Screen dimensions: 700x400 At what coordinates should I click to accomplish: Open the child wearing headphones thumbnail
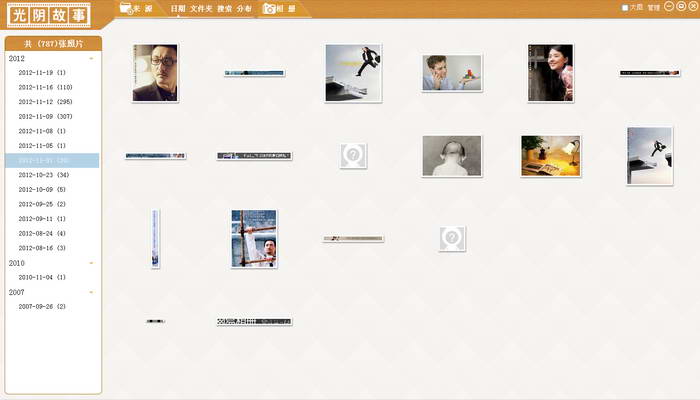coord(452,156)
